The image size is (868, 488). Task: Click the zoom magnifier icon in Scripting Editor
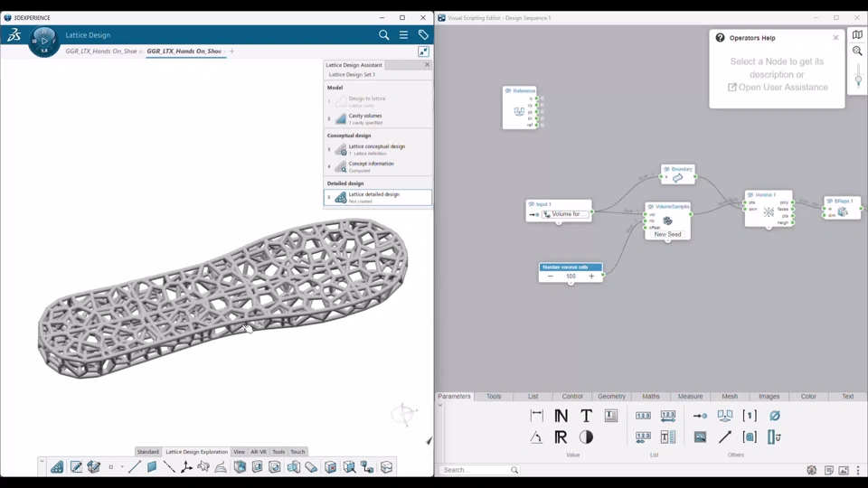tap(857, 51)
